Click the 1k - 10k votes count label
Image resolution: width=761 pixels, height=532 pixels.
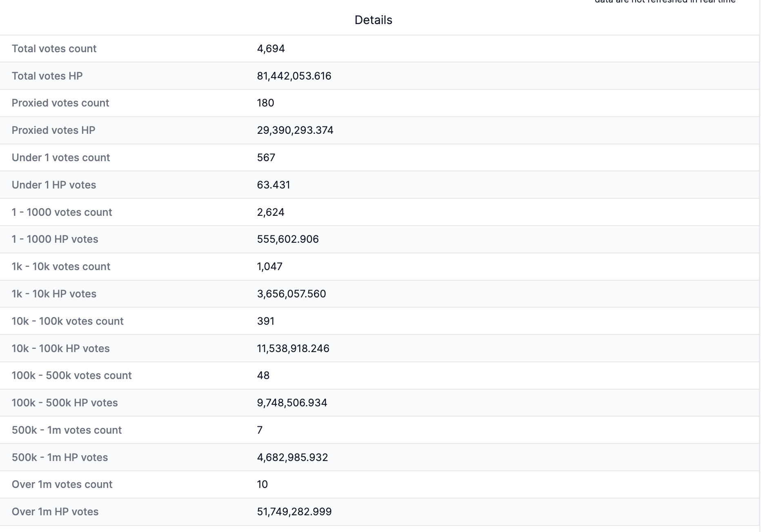coord(61,266)
